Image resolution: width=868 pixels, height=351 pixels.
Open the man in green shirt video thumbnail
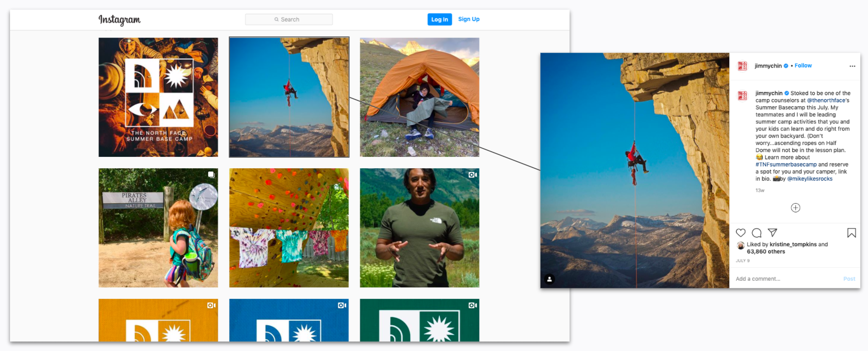tap(420, 228)
